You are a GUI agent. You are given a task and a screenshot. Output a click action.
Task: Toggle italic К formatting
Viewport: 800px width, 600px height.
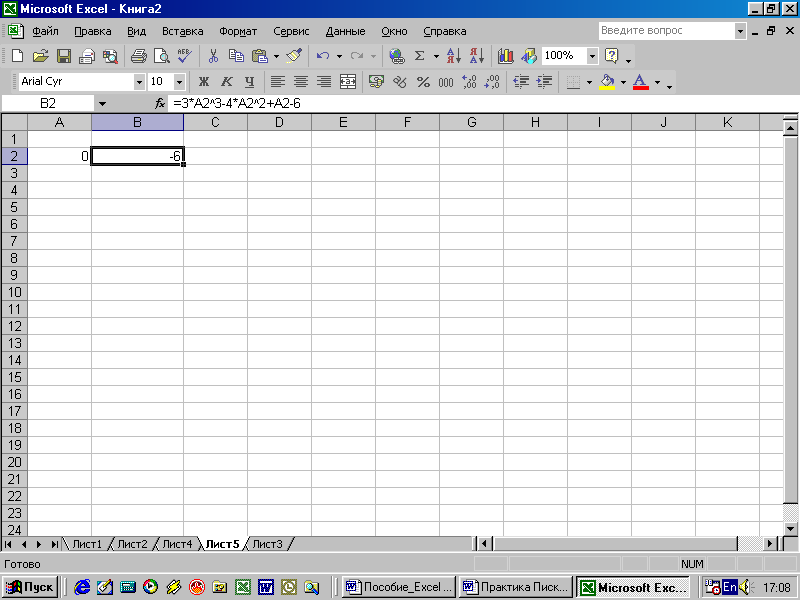[x=227, y=82]
